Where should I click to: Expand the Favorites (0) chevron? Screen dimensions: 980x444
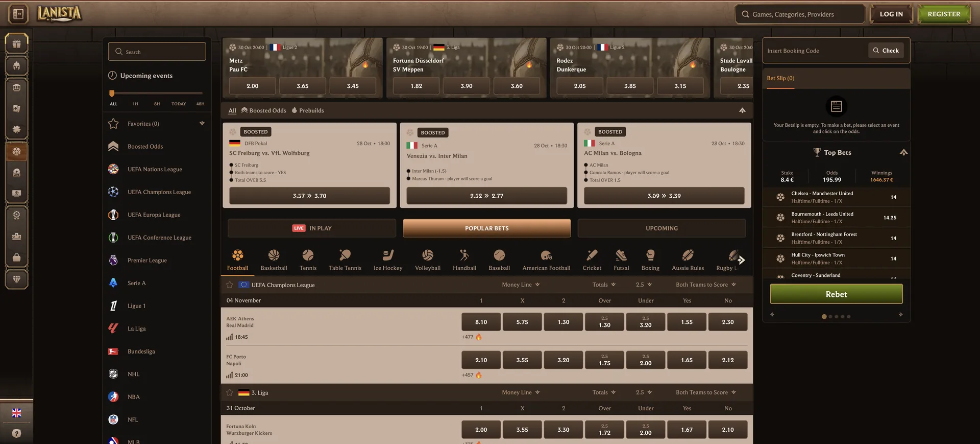click(x=202, y=123)
